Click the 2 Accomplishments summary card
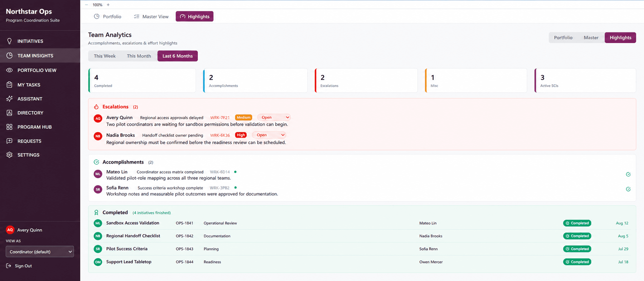This screenshot has height=281, width=644. (x=255, y=80)
